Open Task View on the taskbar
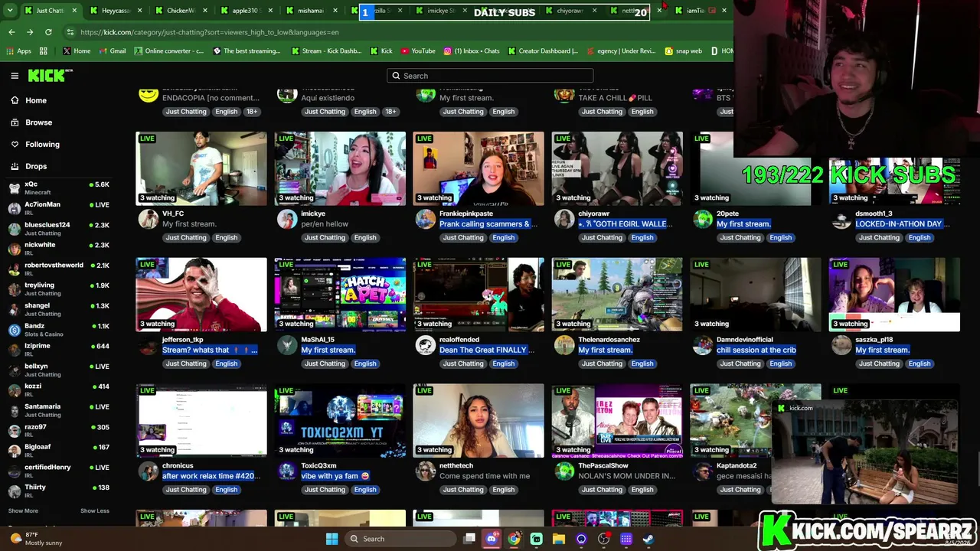 point(469,539)
